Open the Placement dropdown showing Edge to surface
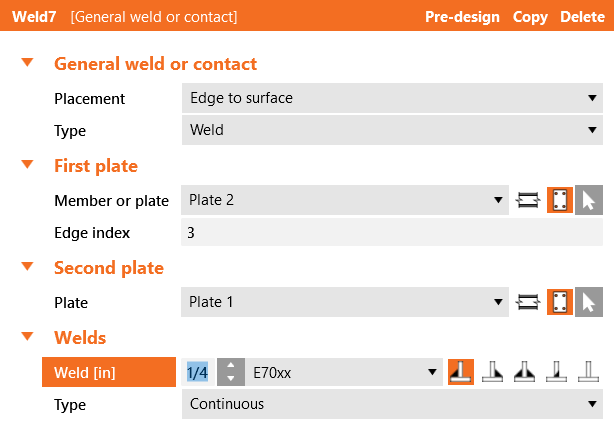The image size is (614, 426). [x=393, y=98]
